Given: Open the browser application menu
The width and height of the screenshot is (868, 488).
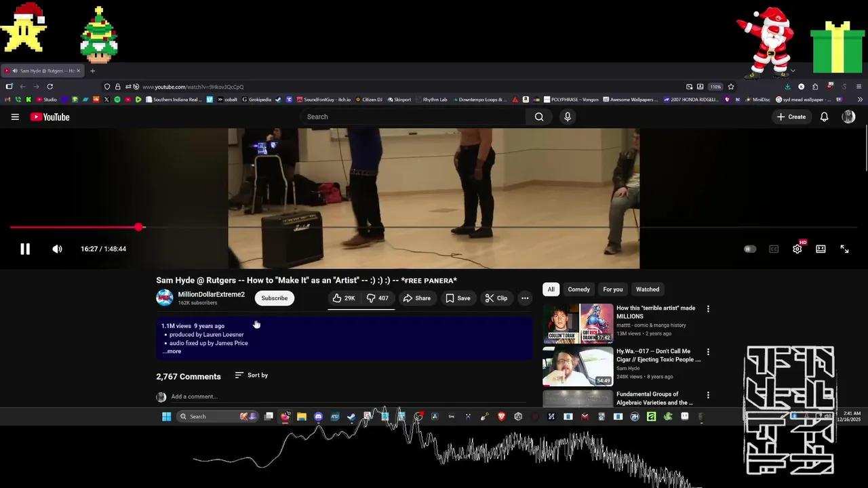Looking at the screenshot, I should coord(859,87).
